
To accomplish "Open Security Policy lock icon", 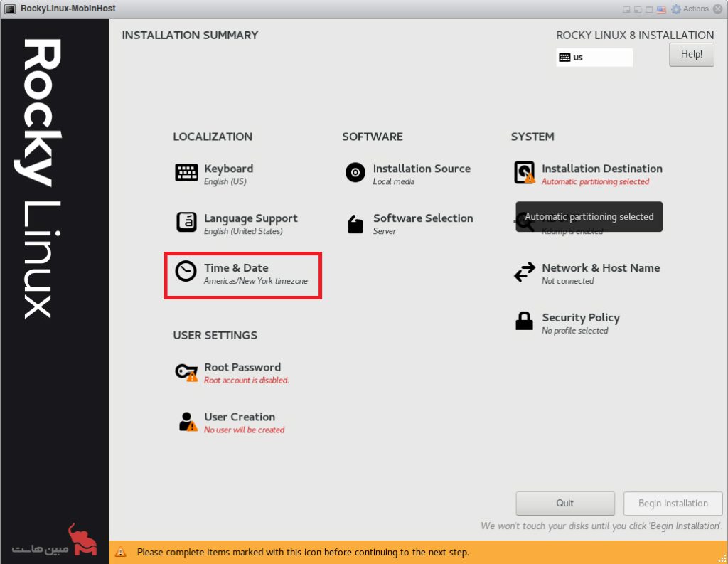I will click(524, 321).
